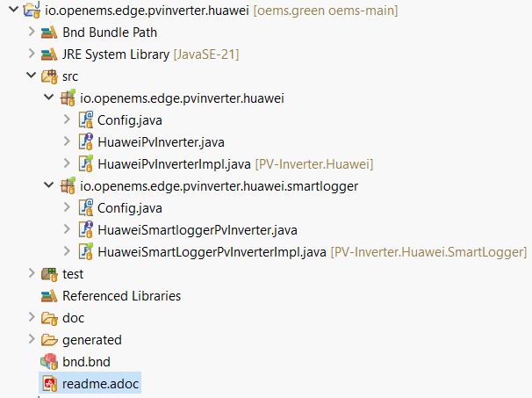Click the Bnd Bundle Path library icon
532x398 pixels.
point(49,33)
